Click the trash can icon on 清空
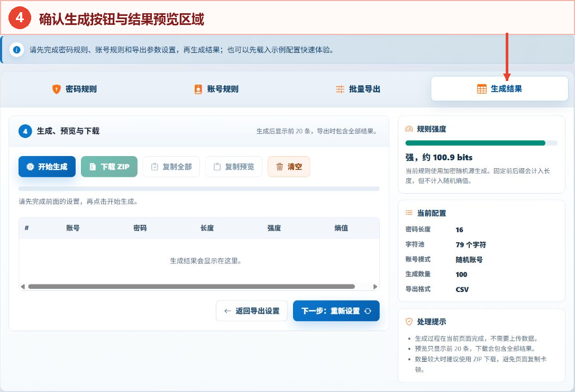Image resolution: width=575 pixels, height=392 pixels. [279, 167]
